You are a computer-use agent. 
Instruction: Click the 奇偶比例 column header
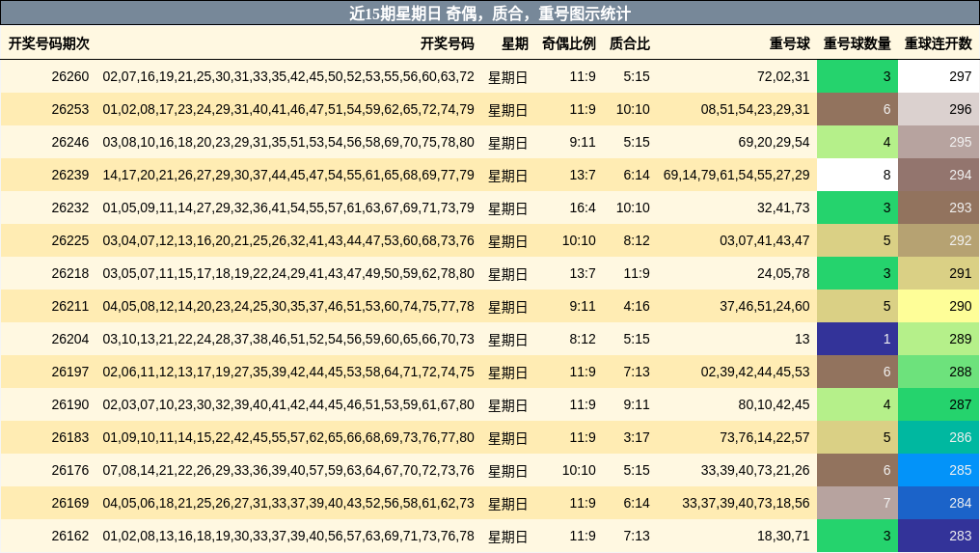click(x=569, y=43)
